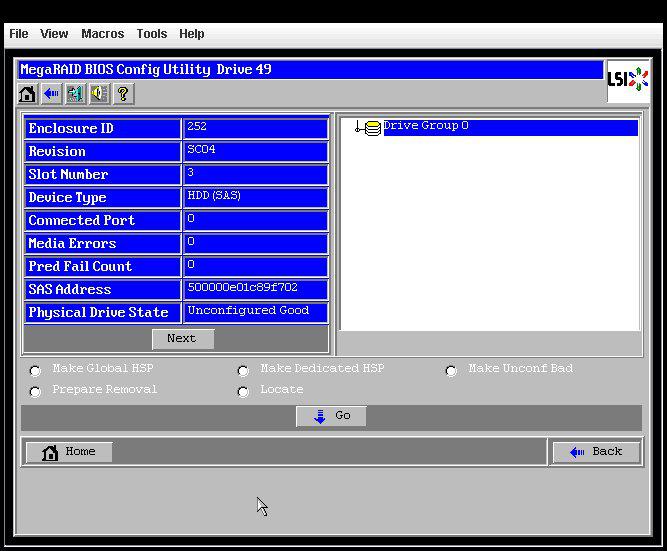Image resolution: width=667 pixels, height=551 pixels.
Task: Click the Back button at the bottom
Action: [596, 452]
